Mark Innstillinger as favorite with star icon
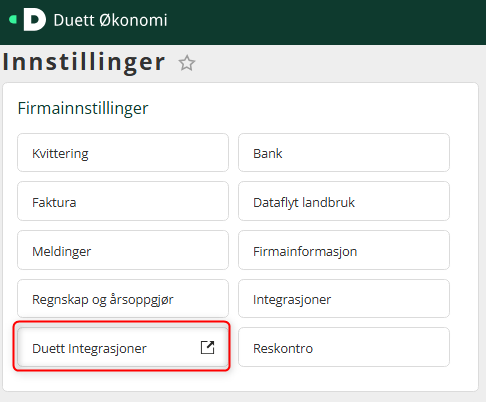486x402 pixels. 187,63
